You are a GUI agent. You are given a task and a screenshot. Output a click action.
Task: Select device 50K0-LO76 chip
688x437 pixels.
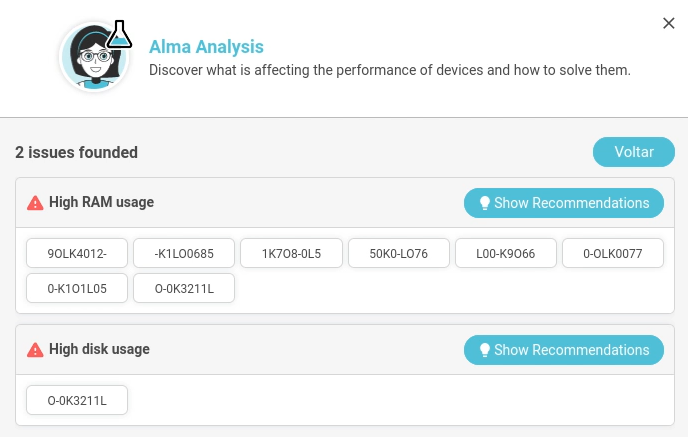(398, 253)
